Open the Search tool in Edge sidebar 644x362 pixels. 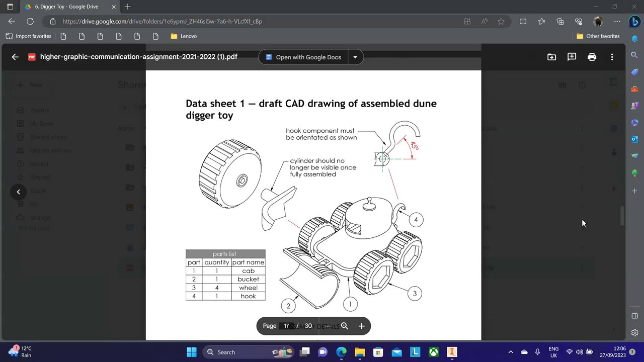(x=634, y=55)
